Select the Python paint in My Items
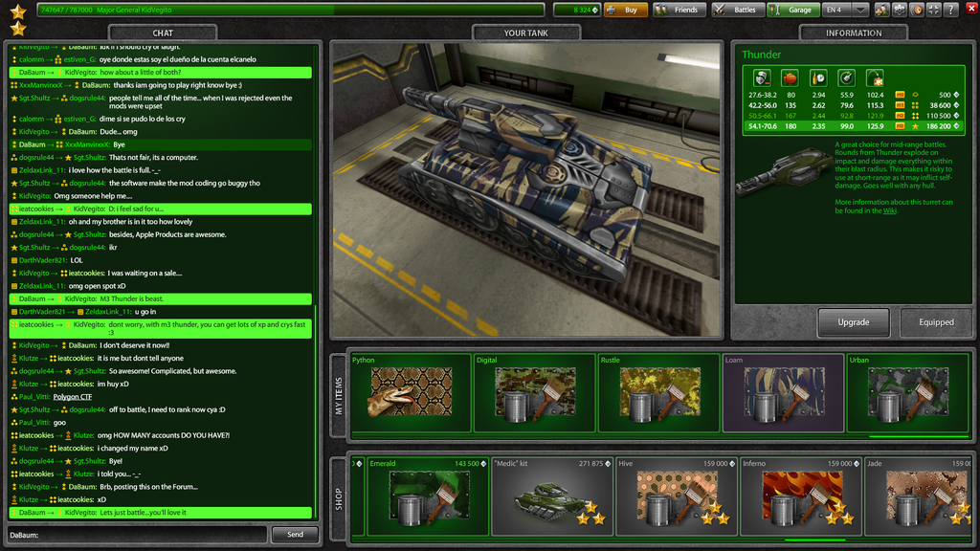The image size is (980, 551). point(409,393)
